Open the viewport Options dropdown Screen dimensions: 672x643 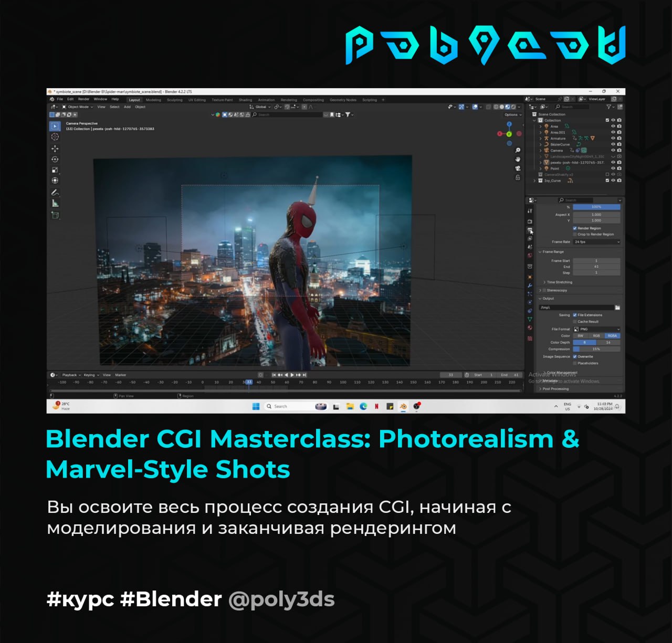(x=513, y=114)
